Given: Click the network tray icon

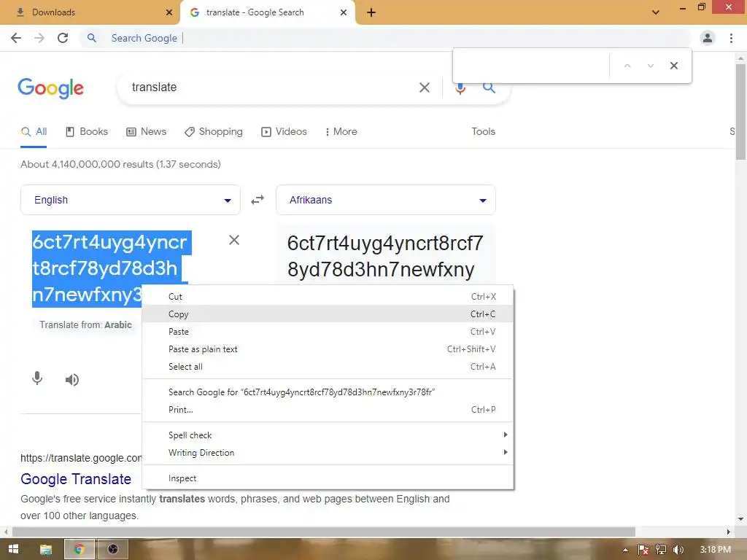Looking at the screenshot, I should click(661, 550).
